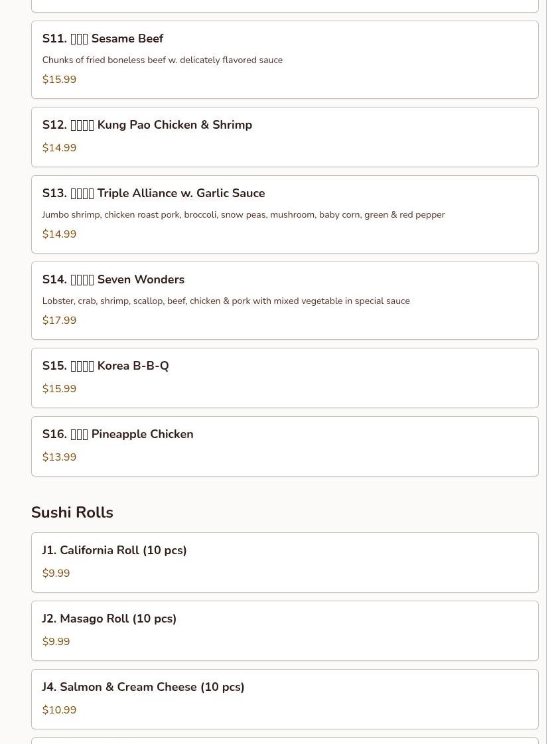Image resolution: width=560 pixels, height=744 pixels.
Task: Click the $15.99 price under Sesame Beef
Action: [59, 79]
